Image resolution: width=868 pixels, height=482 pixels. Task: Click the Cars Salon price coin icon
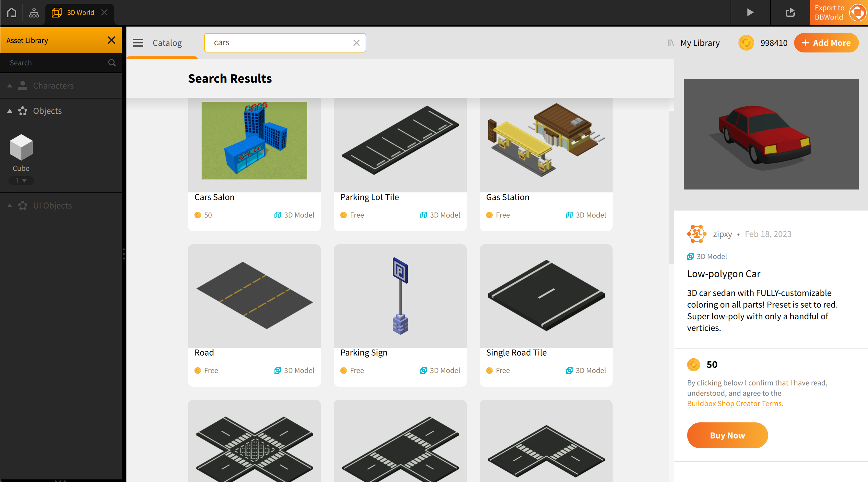(x=197, y=215)
